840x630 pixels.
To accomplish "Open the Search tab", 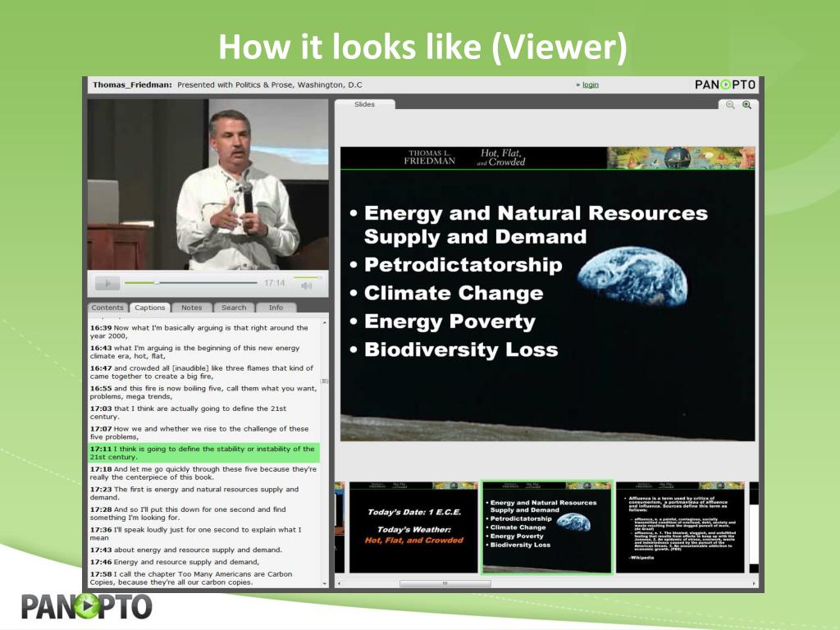I will click(234, 308).
